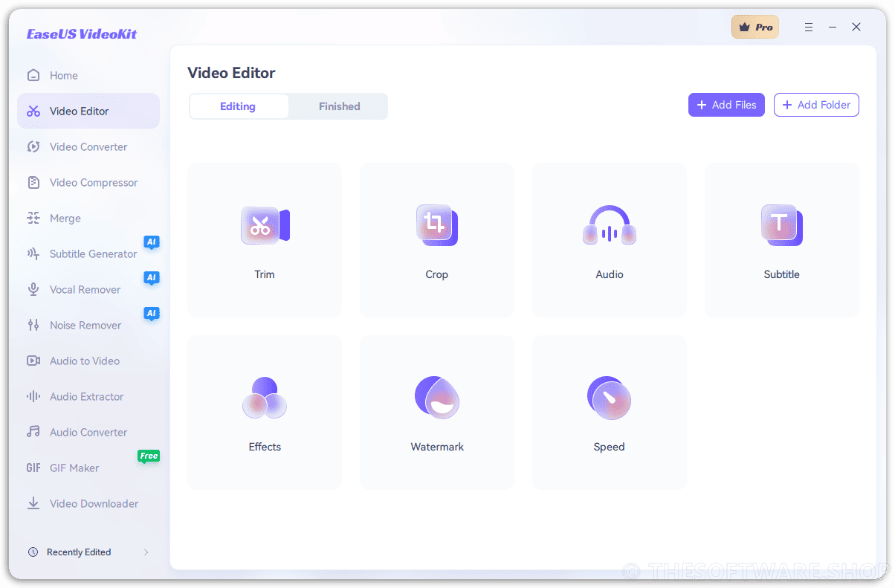
Task: Click the AI badge on Noise Remover
Action: pyautogui.click(x=152, y=314)
